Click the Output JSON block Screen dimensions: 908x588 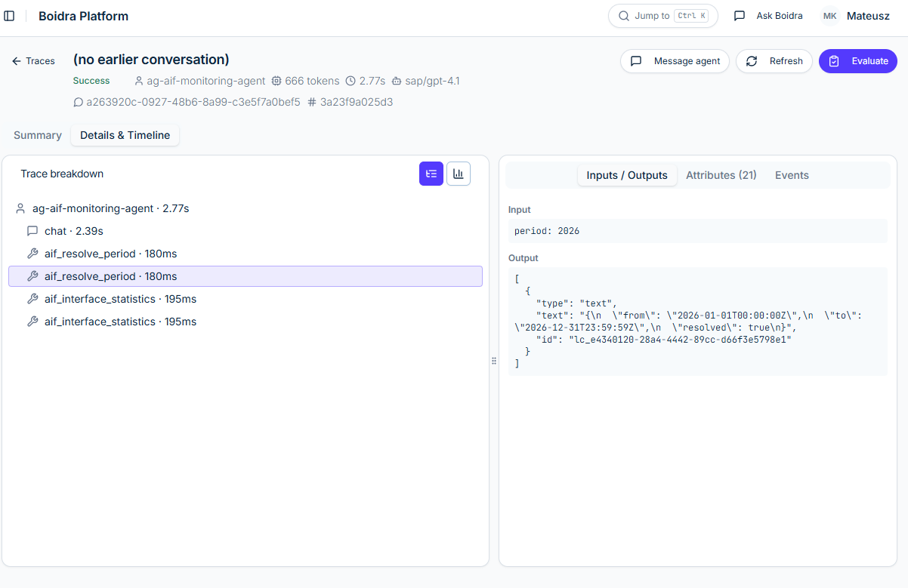(697, 322)
